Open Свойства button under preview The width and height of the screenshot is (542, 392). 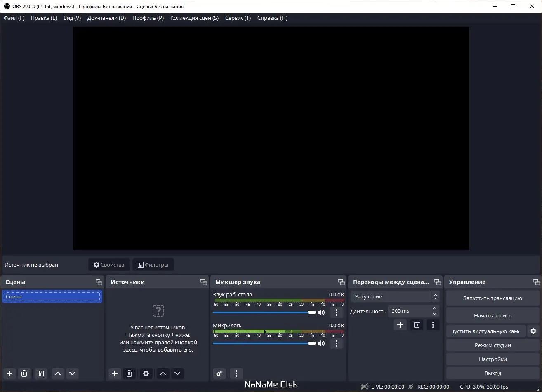[x=109, y=265]
